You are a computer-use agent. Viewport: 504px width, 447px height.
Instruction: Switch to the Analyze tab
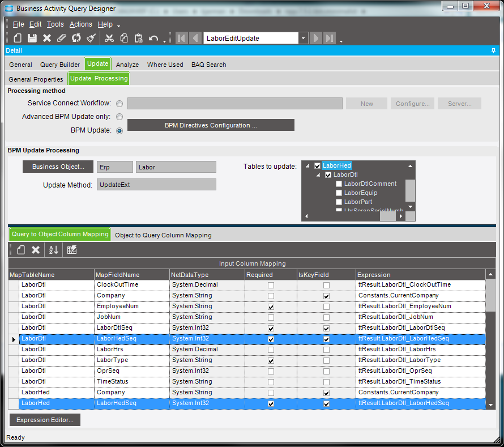127,65
